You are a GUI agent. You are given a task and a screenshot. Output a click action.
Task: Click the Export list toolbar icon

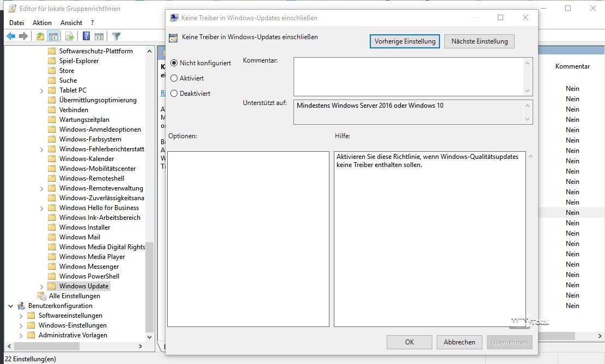point(70,36)
